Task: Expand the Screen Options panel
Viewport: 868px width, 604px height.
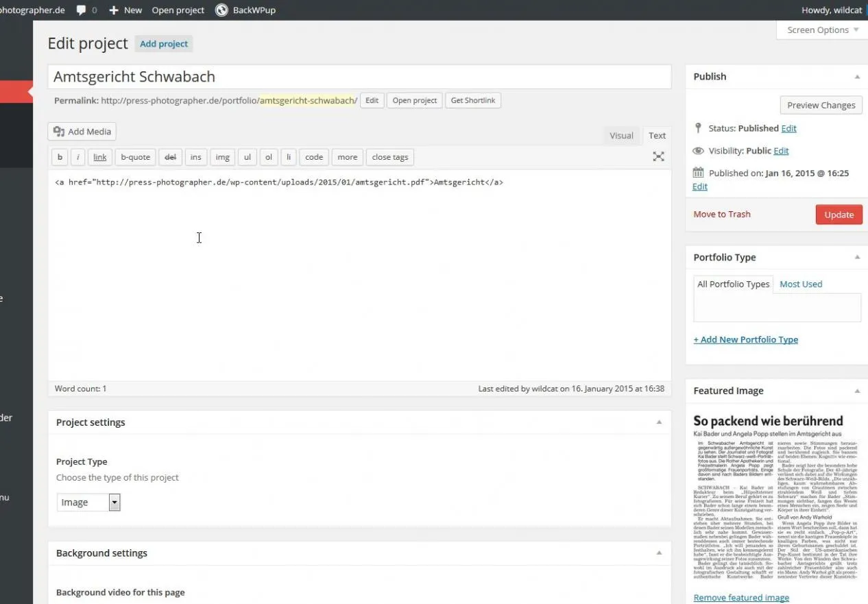Action: pyautogui.click(x=822, y=30)
